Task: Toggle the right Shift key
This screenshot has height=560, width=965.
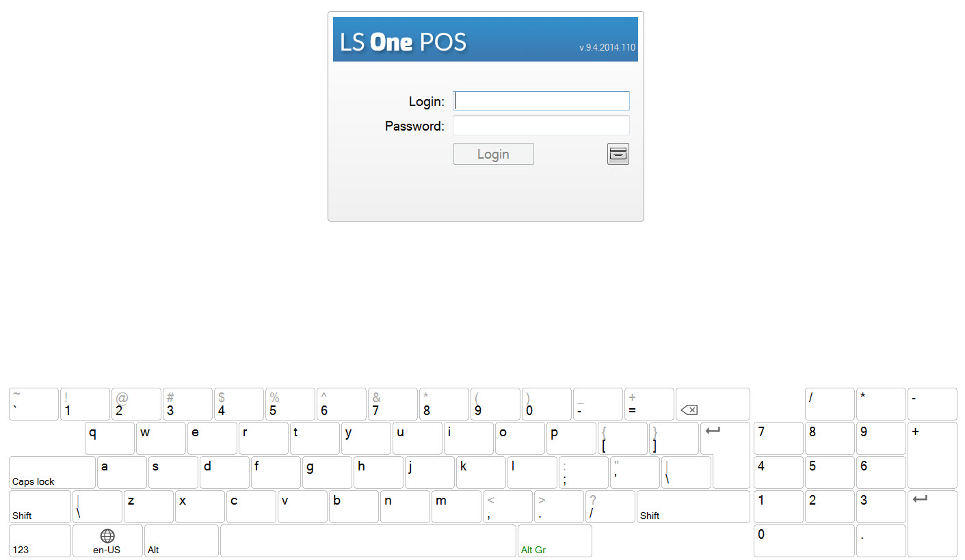Action: pos(693,507)
